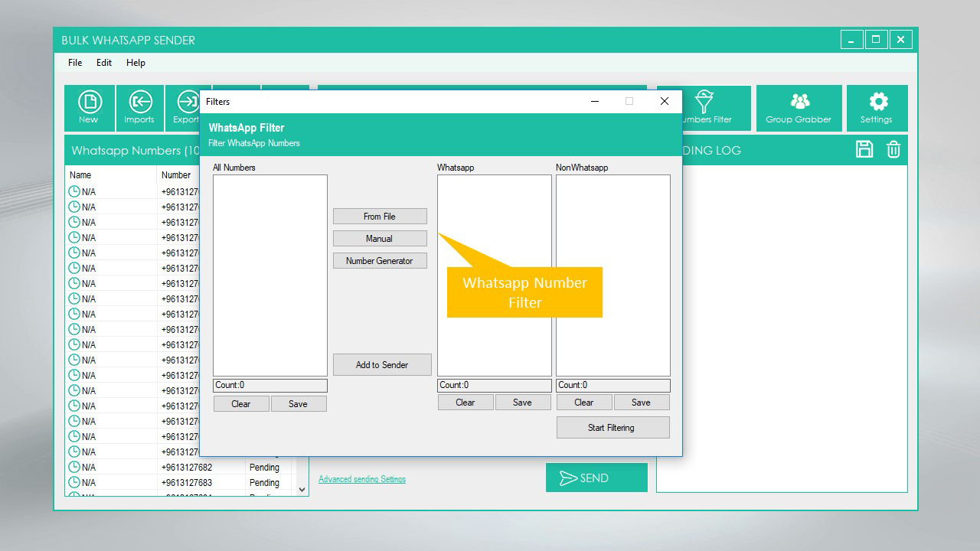980x551 pixels.
Task: Click the SEND button
Action: click(596, 478)
